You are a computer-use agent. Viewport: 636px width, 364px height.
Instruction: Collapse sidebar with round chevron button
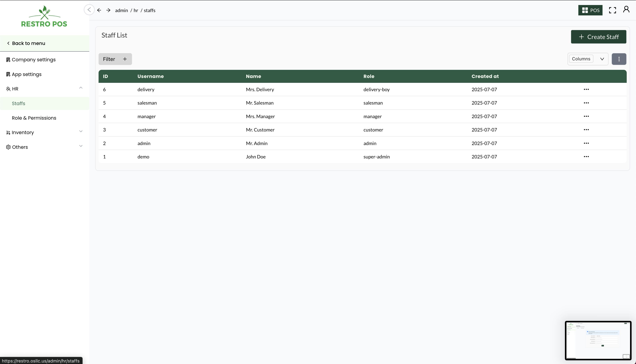pyautogui.click(x=89, y=10)
